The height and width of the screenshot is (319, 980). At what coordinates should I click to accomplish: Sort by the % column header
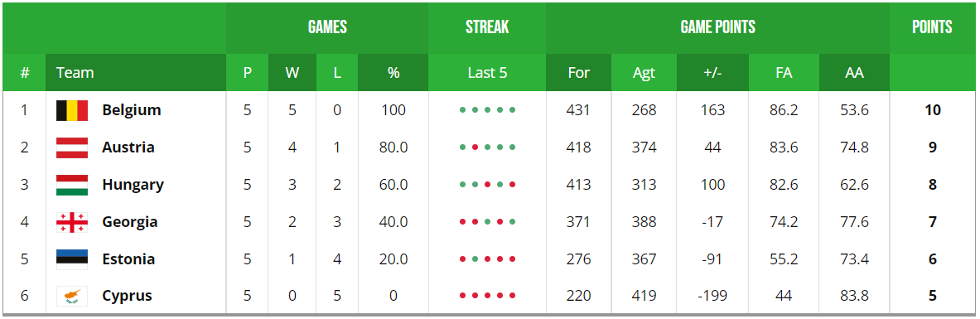(x=393, y=73)
